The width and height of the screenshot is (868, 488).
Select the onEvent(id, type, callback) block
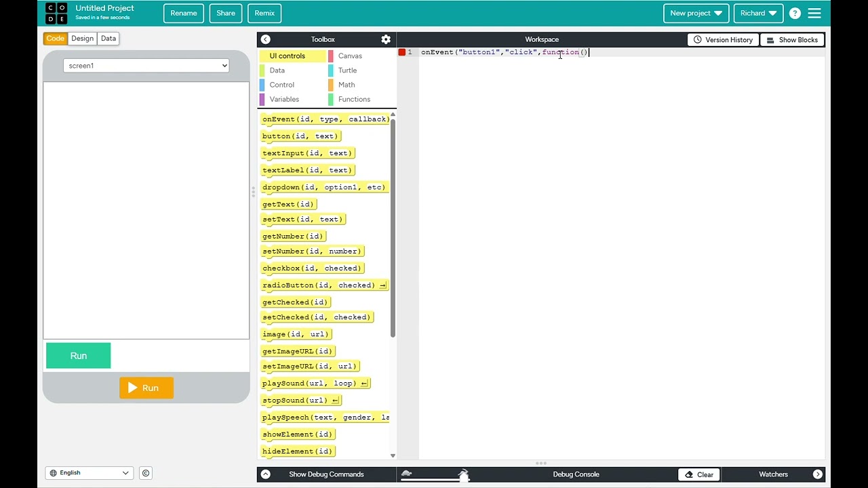[325, 119]
